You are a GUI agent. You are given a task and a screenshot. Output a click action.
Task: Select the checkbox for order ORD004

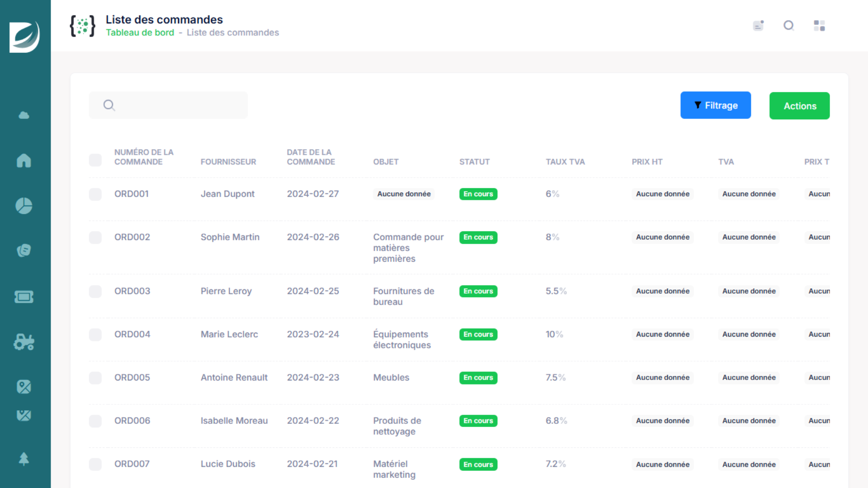(x=95, y=335)
